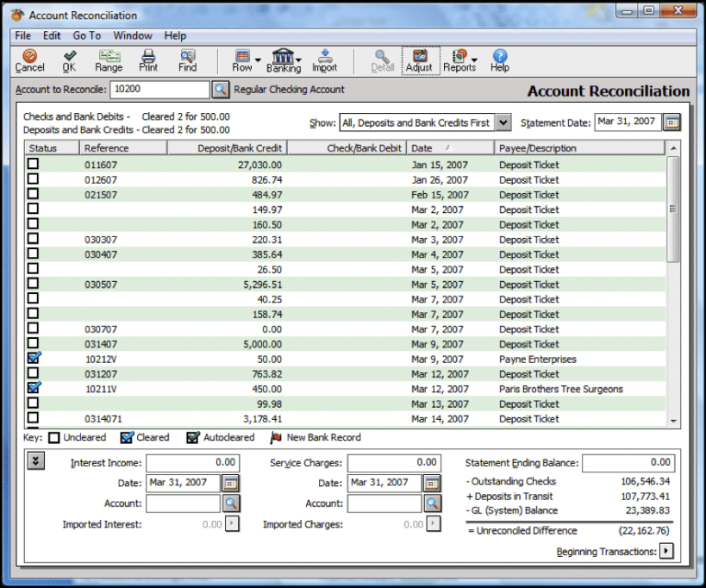706x588 pixels.
Task: Click the Interest Income amount field
Action: tap(193, 463)
